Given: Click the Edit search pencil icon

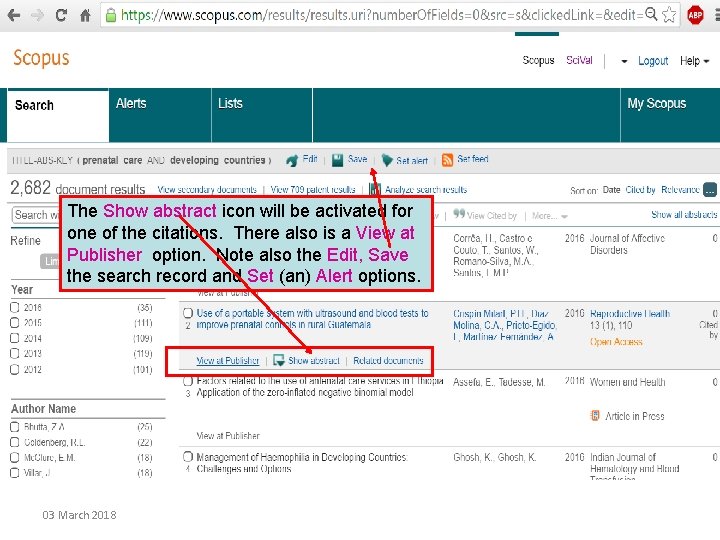Looking at the screenshot, I should [292, 160].
